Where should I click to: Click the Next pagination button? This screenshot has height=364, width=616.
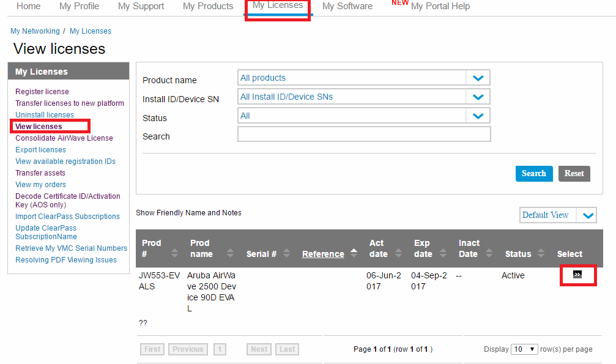(259, 349)
